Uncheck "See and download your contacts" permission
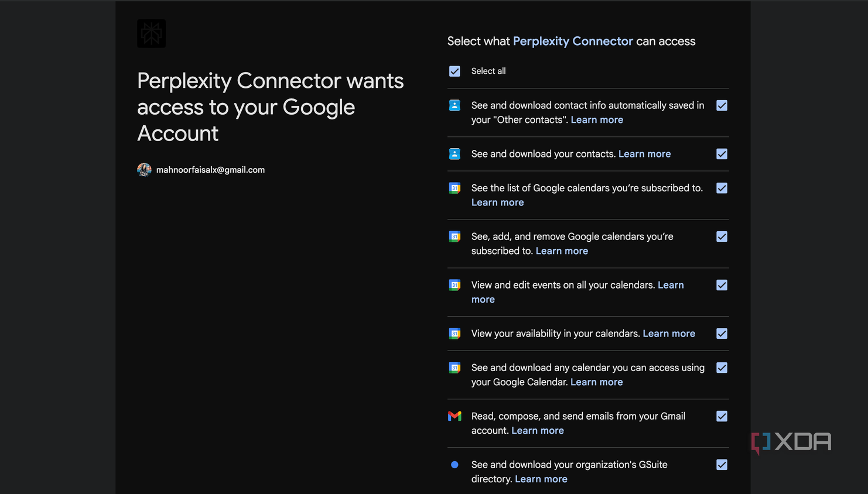The height and width of the screenshot is (494, 868). [x=722, y=154]
